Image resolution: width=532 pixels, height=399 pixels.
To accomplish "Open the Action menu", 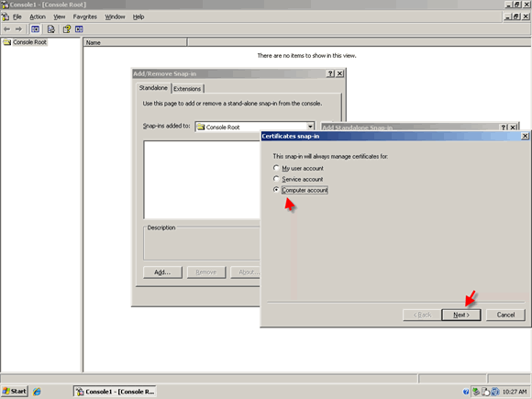I will tap(38, 17).
